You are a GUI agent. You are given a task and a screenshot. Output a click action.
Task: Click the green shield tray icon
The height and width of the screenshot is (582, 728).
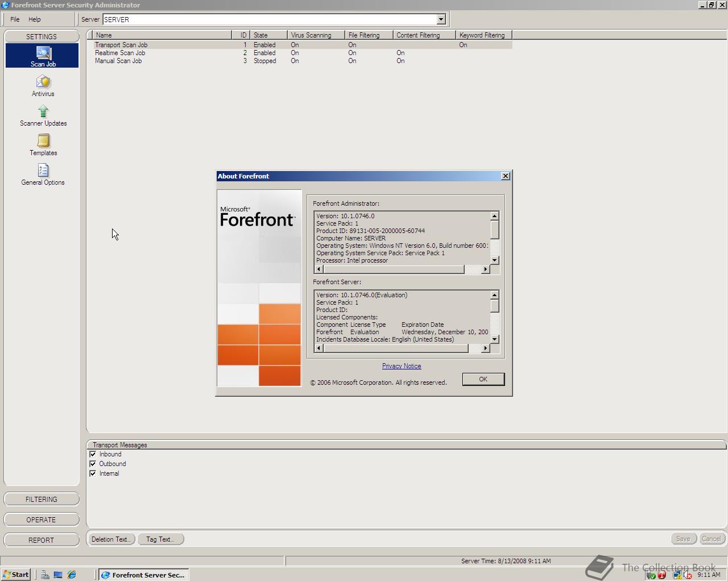pyautogui.click(x=651, y=575)
